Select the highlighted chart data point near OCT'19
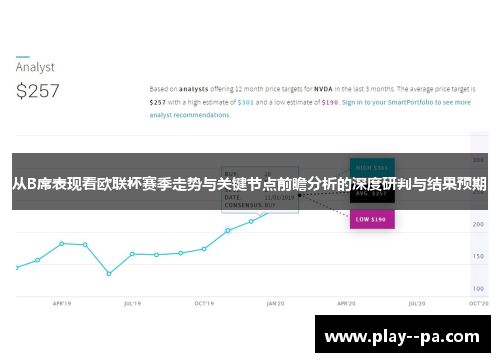Image resolution: width=500 pixels, height=362 pixels. pos(228,230)
